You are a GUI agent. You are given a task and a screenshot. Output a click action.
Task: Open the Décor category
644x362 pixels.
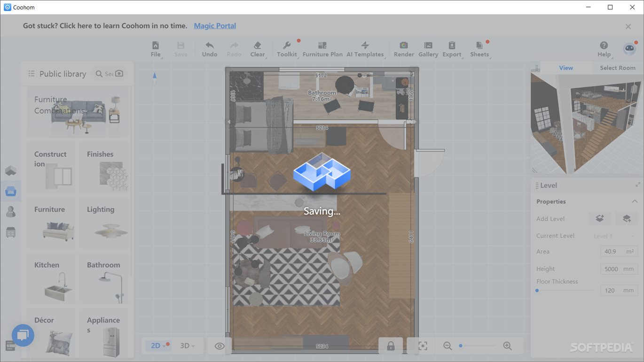point(51,332)
